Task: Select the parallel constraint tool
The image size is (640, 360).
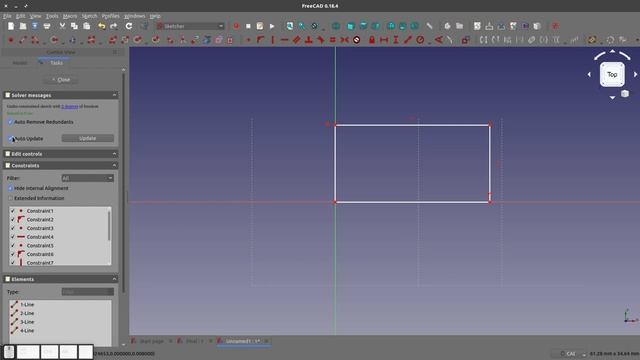Action: click(297, 40)
